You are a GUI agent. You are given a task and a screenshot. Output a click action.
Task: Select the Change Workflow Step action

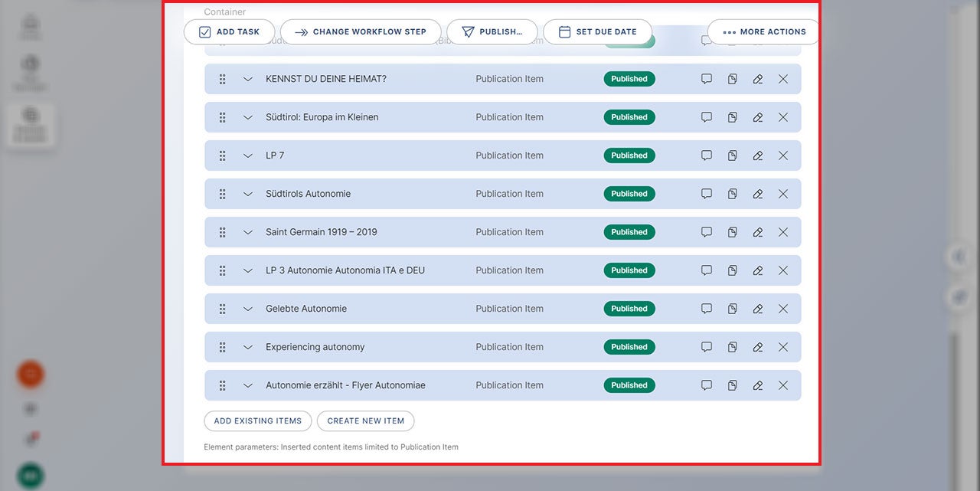click(361, 31)
